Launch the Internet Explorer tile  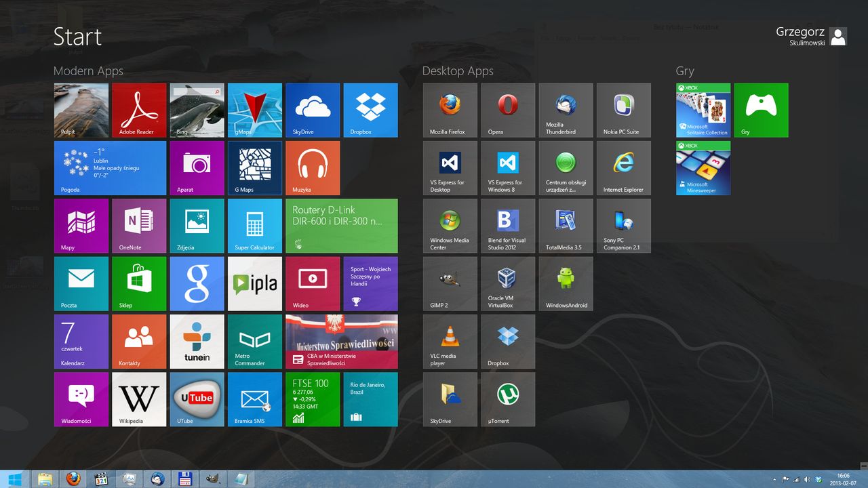(624, 168)
